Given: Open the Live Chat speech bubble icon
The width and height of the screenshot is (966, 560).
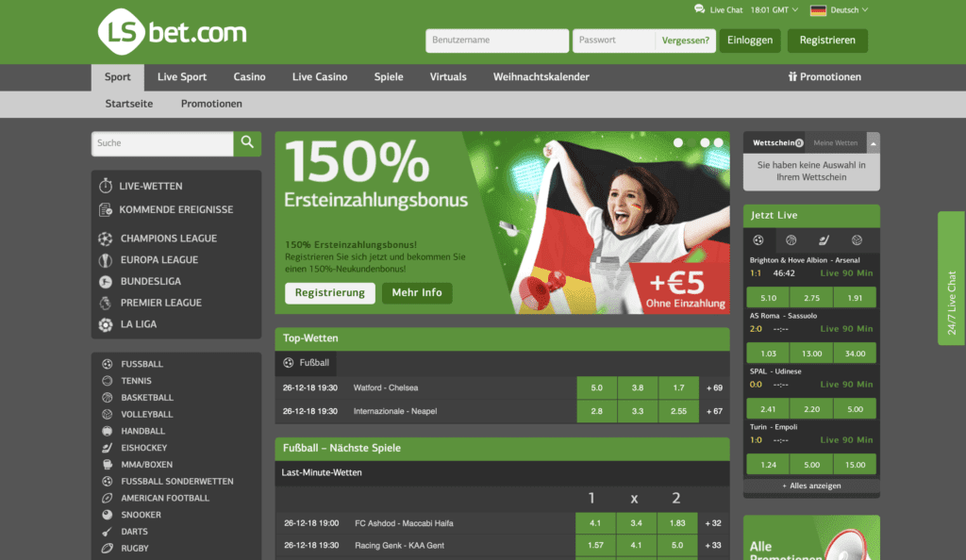Looking at the screenshot, I should pos(699,9).
